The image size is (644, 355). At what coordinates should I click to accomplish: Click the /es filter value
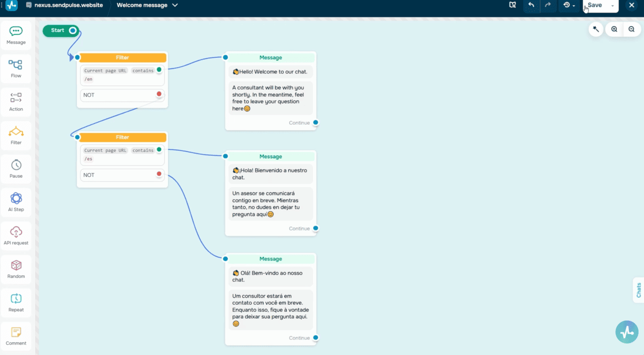click(88, 159)
